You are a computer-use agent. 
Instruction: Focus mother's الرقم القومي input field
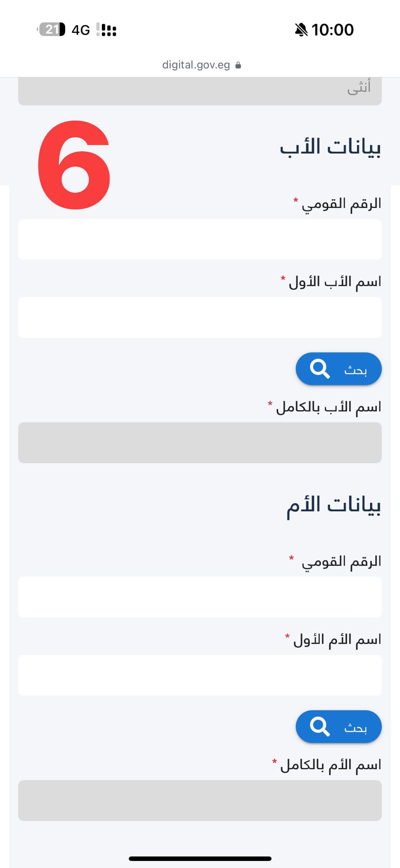[x=200, y=597]
